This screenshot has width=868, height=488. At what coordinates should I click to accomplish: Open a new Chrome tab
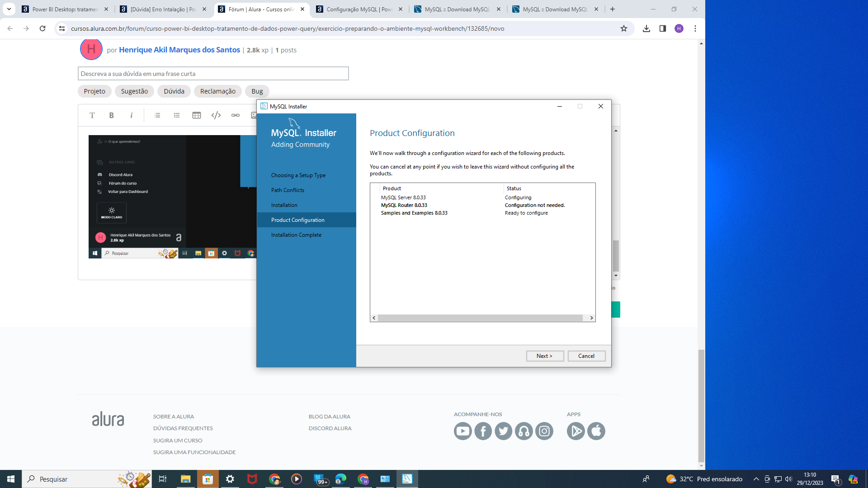613,9
